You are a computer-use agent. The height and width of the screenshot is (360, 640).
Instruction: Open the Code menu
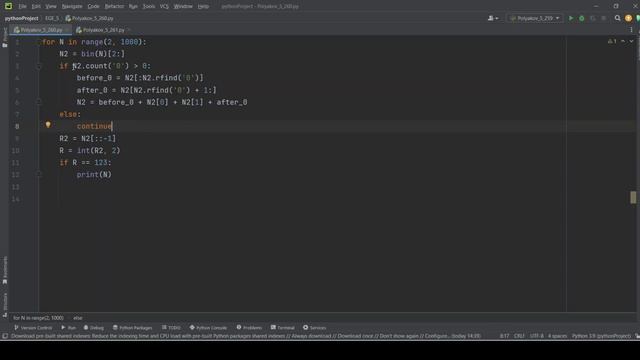[x=93, y=6]
